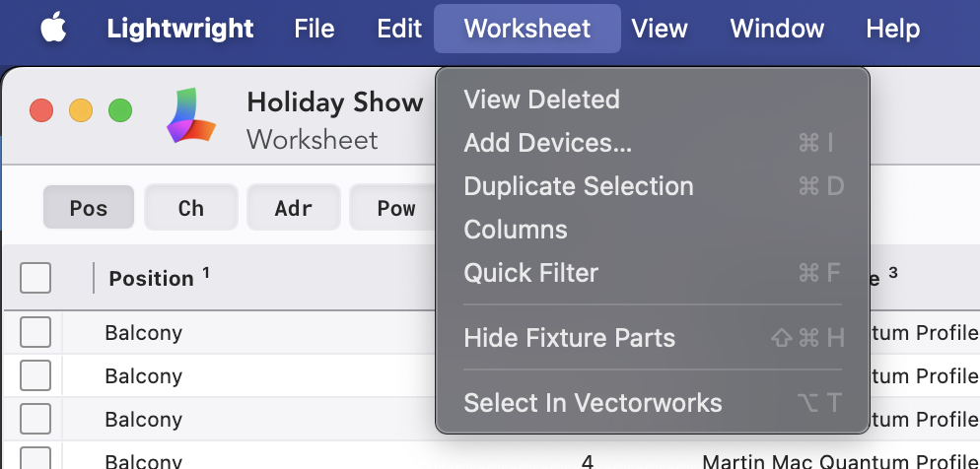Check the second Balcony row checkbox
The image size is (980, 469).
[x=35, y=376]
